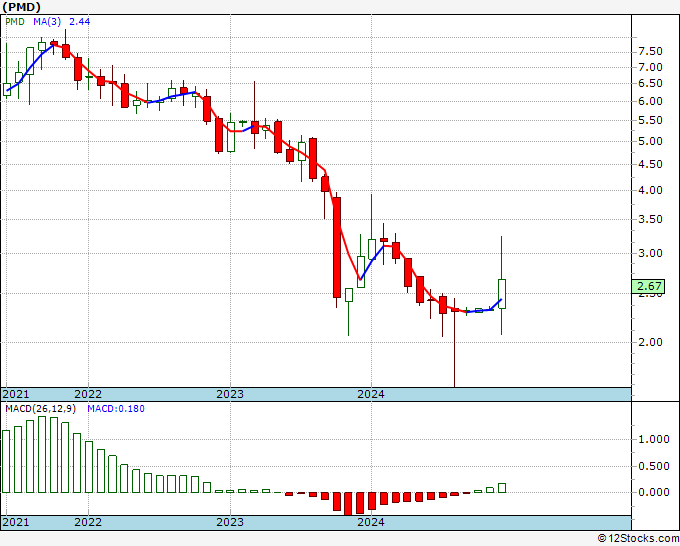
Task: Click the 1.000 MACD axis label
Action: click(x=654, y=439)
